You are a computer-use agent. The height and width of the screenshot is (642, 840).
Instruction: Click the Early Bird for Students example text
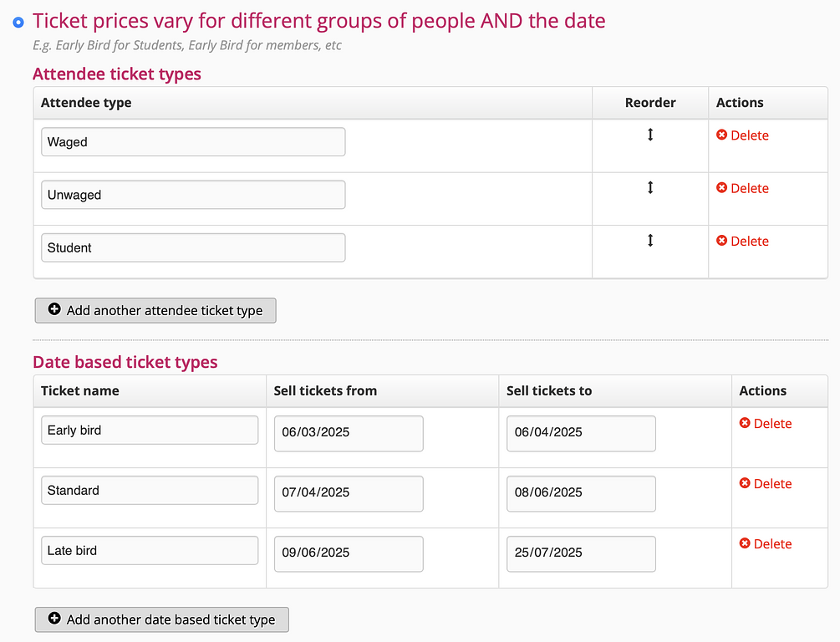point(187,45)
